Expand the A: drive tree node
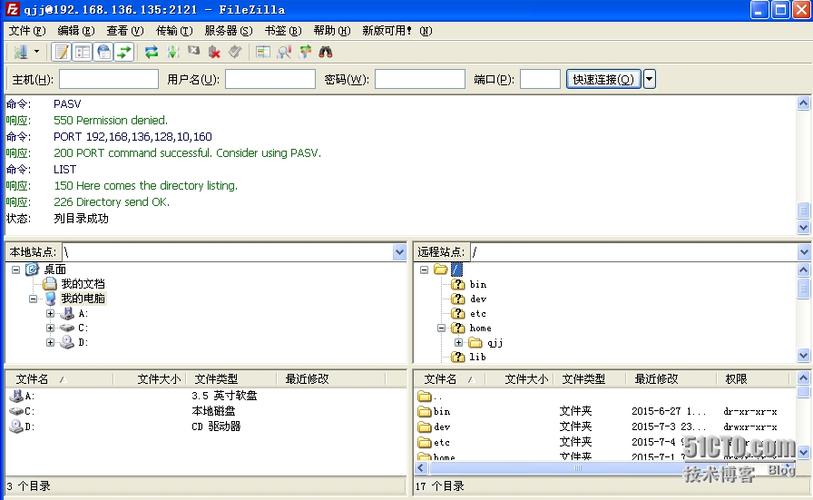 [50, 313]
